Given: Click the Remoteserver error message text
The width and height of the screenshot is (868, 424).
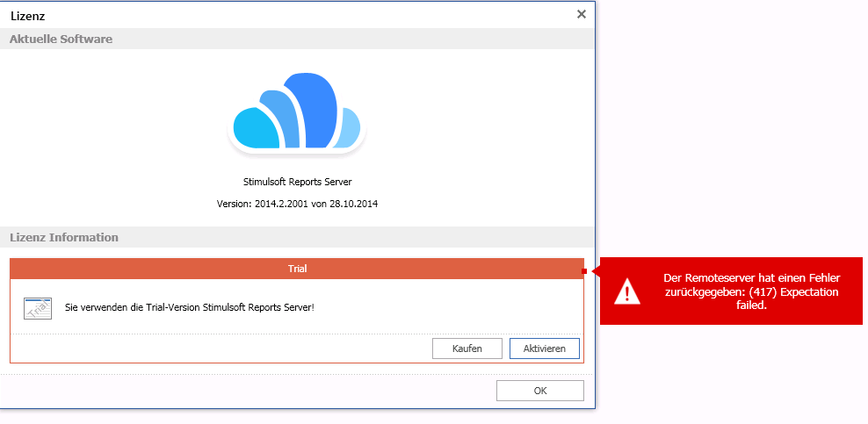Looking at the screenshot, I should tap(751, 291).
